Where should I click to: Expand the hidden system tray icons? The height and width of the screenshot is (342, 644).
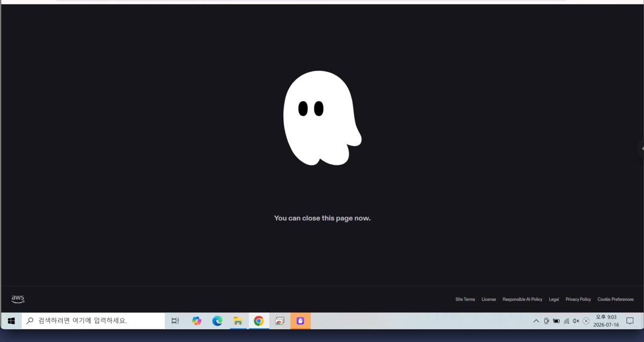click(x=536, y=321)
